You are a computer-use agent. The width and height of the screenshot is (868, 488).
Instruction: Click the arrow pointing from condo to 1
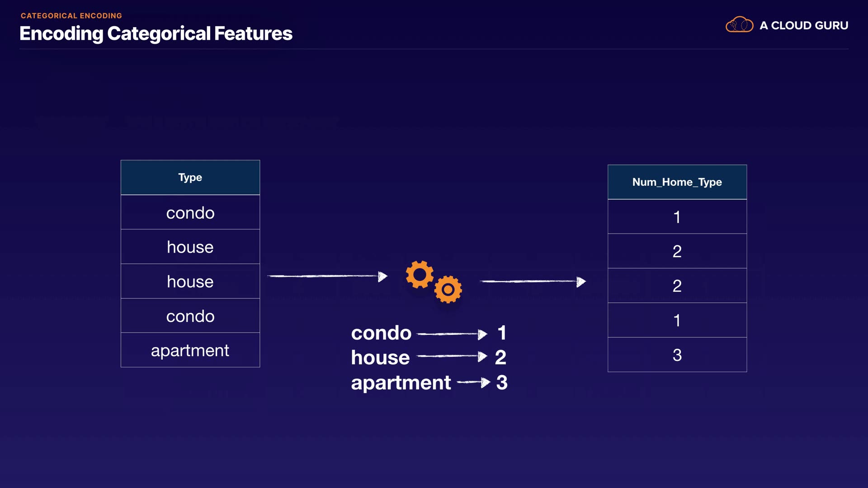452,334
